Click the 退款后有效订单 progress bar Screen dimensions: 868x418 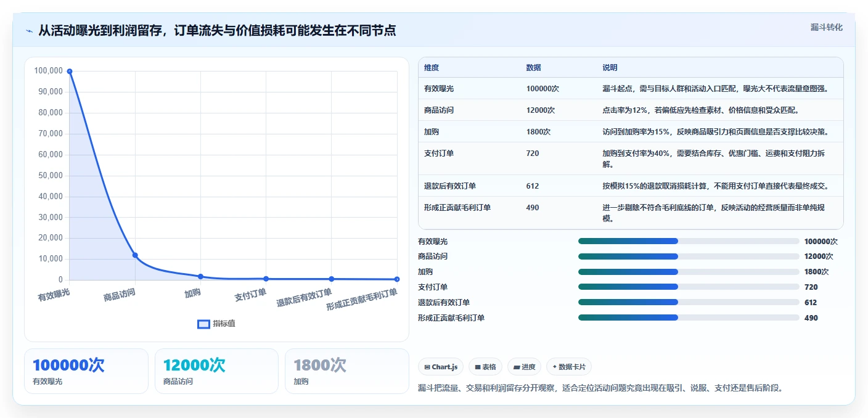tap(689, 302)
